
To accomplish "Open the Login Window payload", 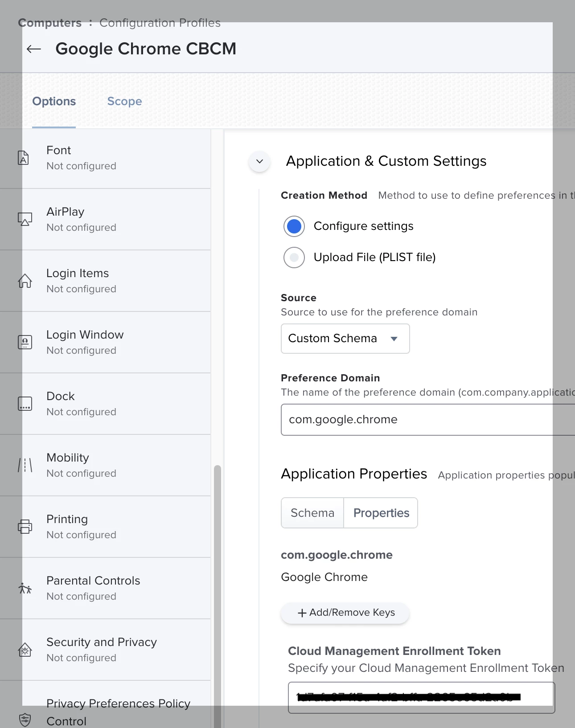I will coord(106,343).
